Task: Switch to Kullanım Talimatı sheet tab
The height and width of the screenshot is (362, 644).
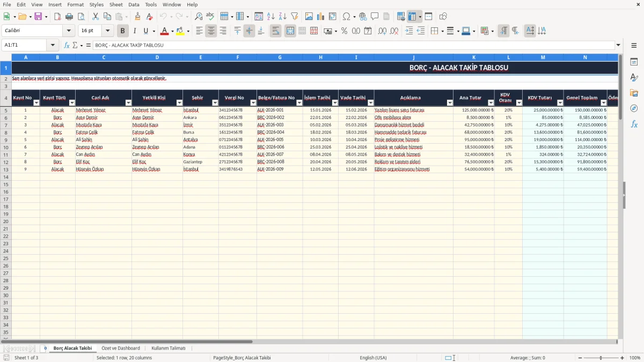Action: [x=169, y=348]
